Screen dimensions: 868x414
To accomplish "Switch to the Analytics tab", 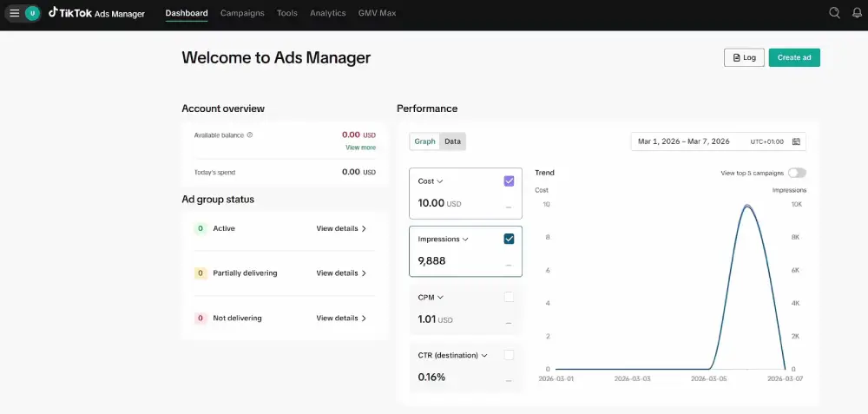I will pos(328,13).
